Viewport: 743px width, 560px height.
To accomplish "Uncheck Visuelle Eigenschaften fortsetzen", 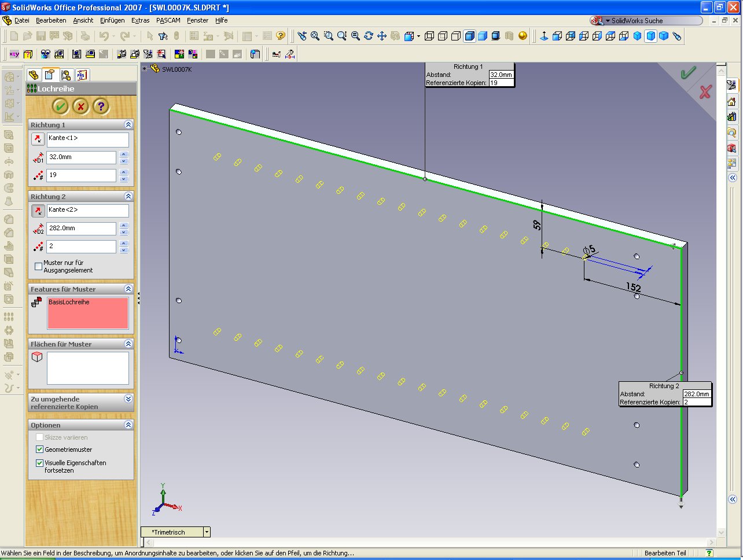I will (39, 463).
